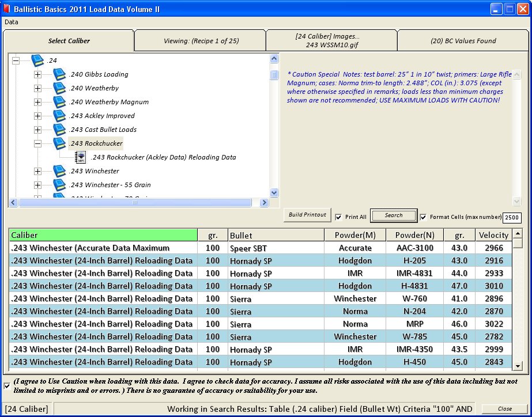The width and height of the screenshot is (532, 417).
Task: Click the .240 Gibbs Loading book icon
Action: pos(60,74)
